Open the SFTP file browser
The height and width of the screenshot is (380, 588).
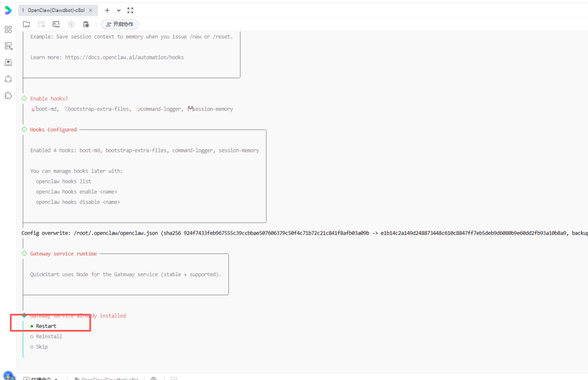pyautogui.click(x=26, y=24)
